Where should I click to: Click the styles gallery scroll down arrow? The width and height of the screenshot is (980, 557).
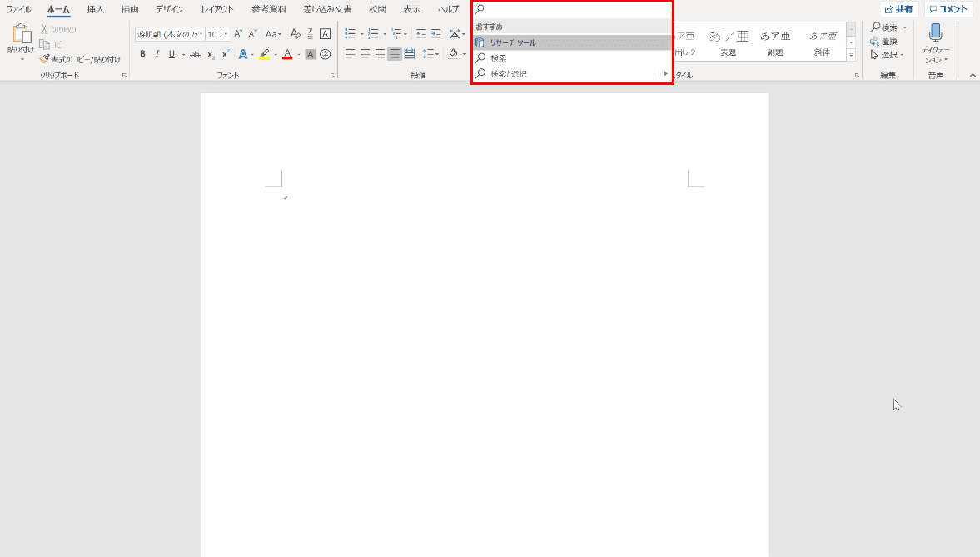851,42
